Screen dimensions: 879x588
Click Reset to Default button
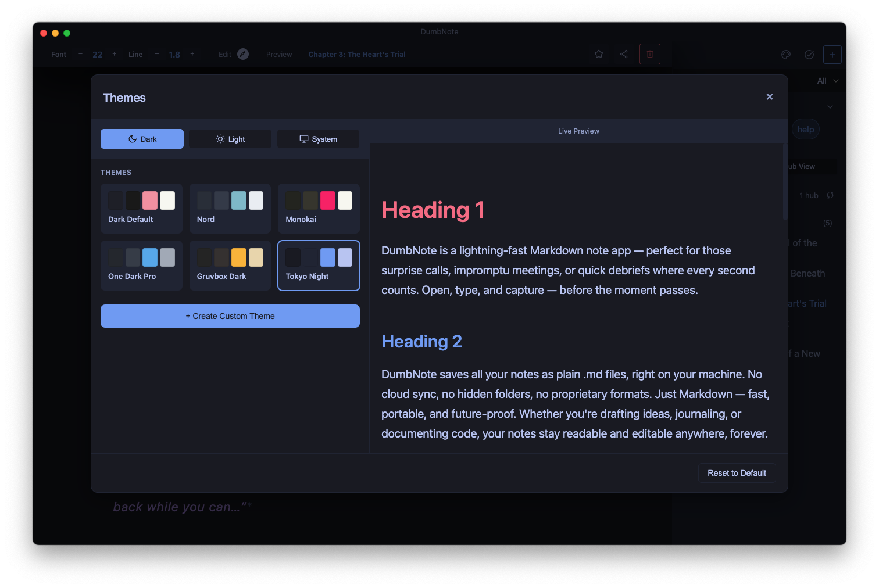(x=737, y=473)
